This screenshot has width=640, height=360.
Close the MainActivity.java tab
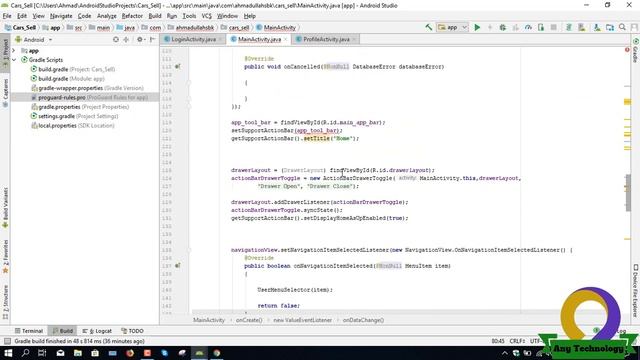(286, 39)
